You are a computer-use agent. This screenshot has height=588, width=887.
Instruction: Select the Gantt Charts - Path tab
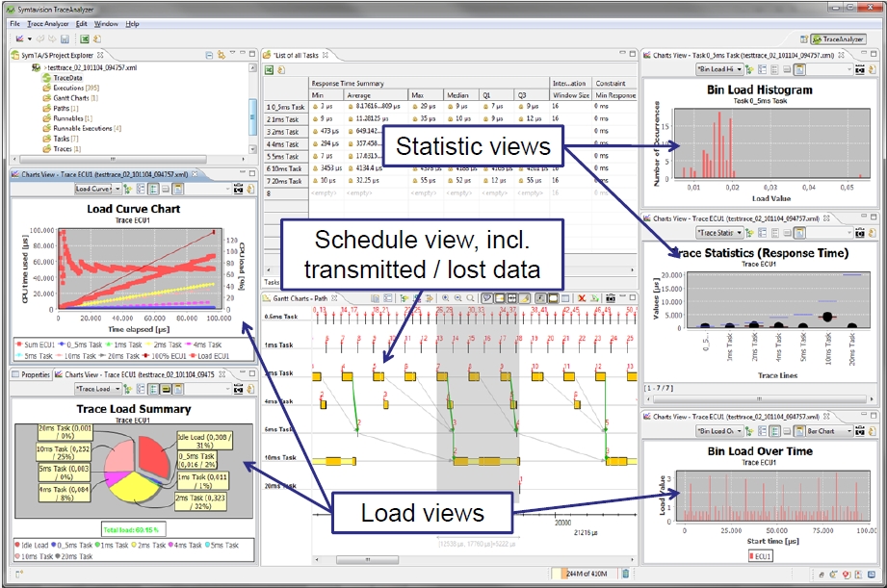pos(300,298)
